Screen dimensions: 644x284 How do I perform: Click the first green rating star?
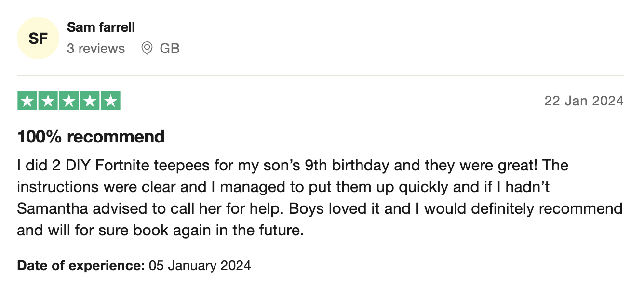coord(27,101)
